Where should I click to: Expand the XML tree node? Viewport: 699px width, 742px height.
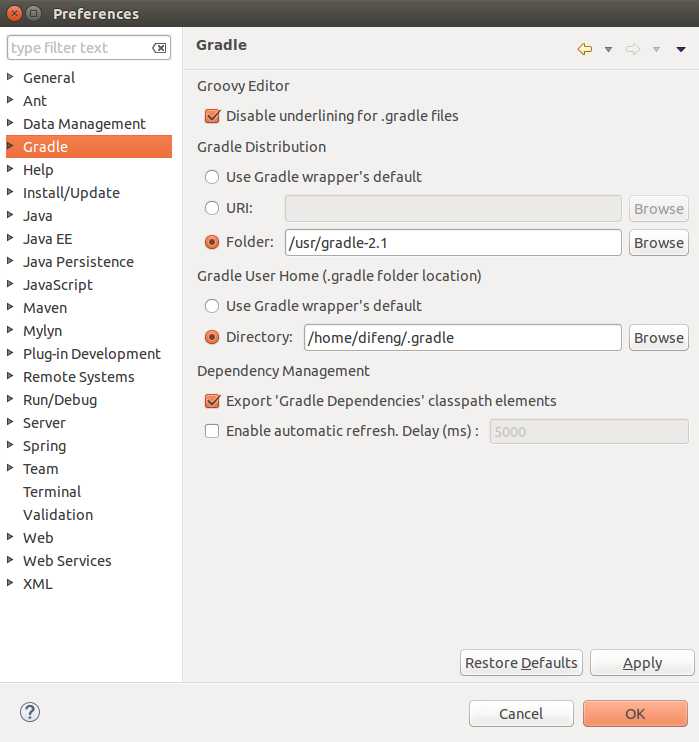pos(10,583)
